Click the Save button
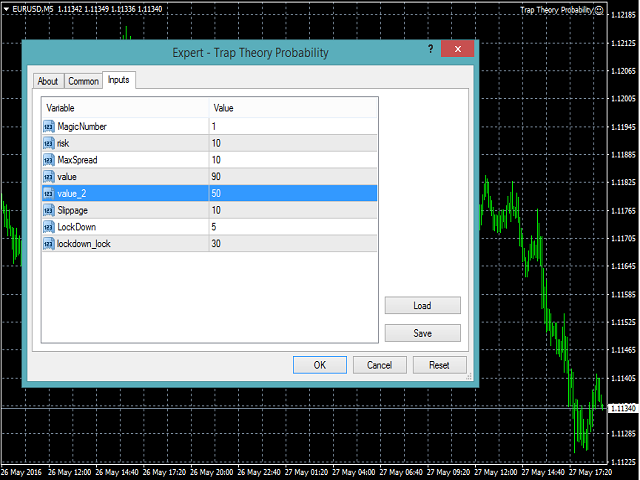 click(422, 333)
